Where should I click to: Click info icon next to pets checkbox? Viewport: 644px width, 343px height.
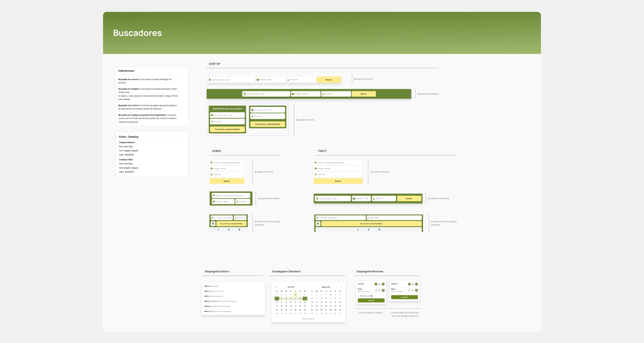click(x=372, y=296)
